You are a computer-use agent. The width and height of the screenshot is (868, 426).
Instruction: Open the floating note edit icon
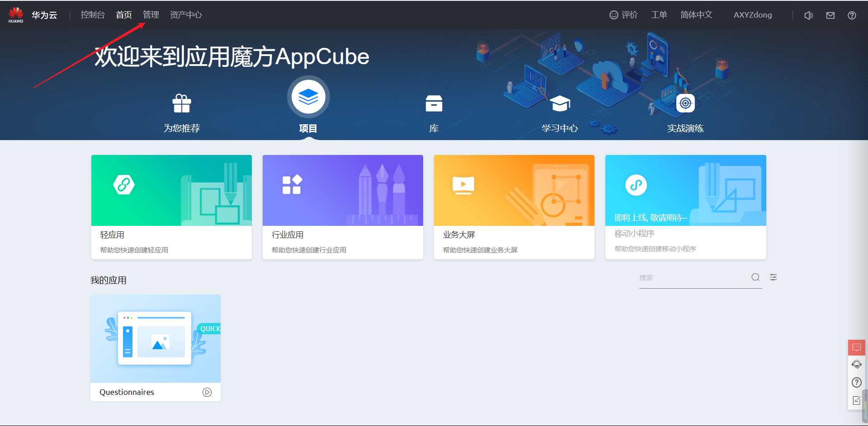click(857, 400)
